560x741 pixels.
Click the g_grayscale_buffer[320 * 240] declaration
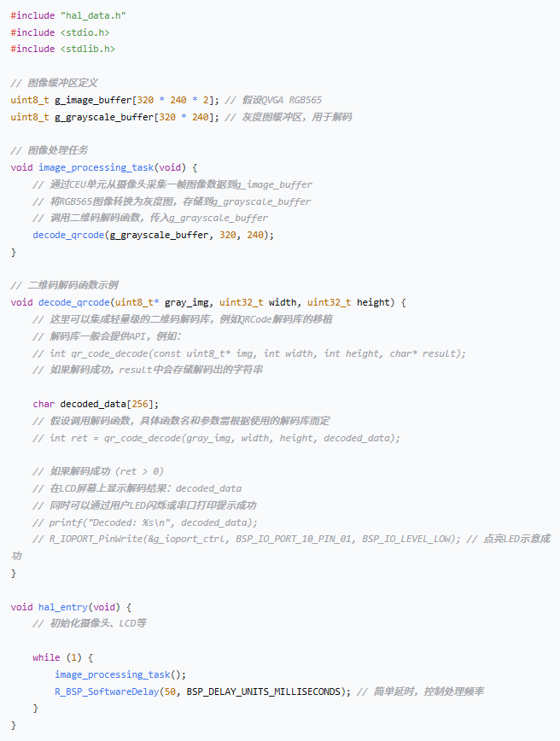click(x=115, y=117)
